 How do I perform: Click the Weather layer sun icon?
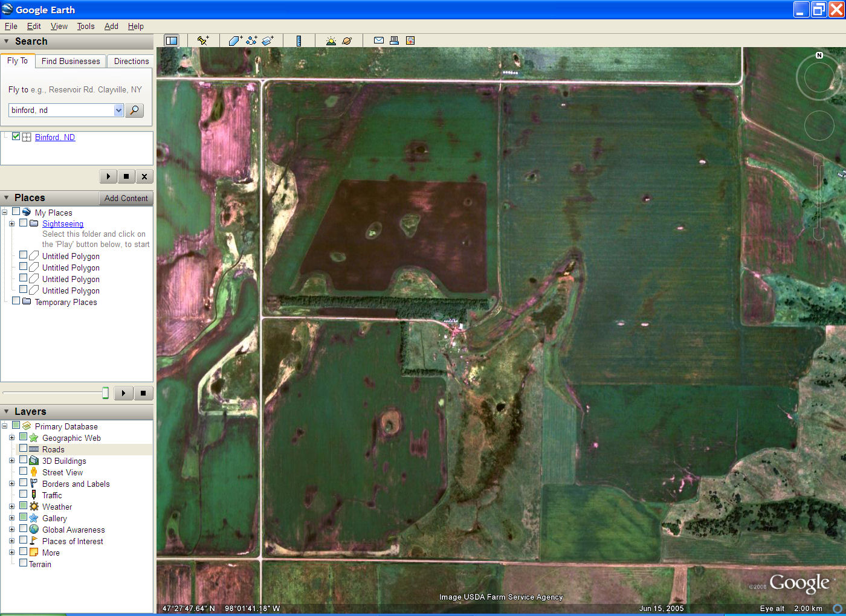(34, 507)
